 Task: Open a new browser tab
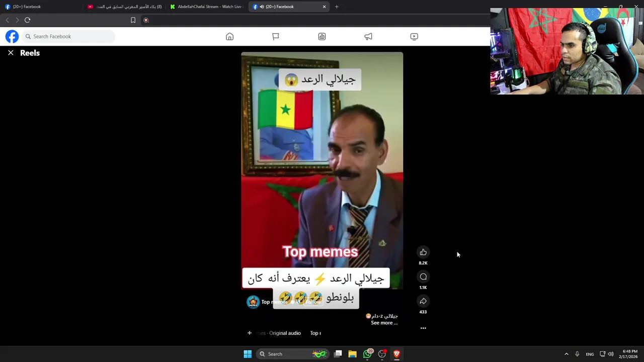[337, 7]
